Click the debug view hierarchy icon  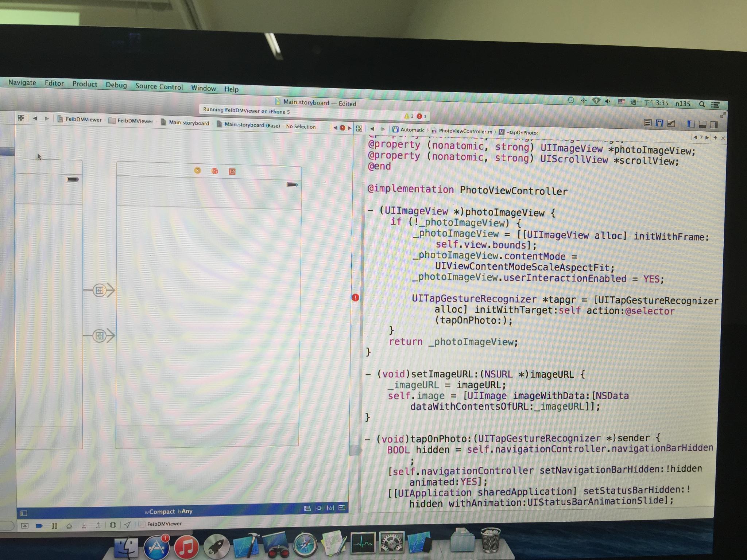point(113,525)
